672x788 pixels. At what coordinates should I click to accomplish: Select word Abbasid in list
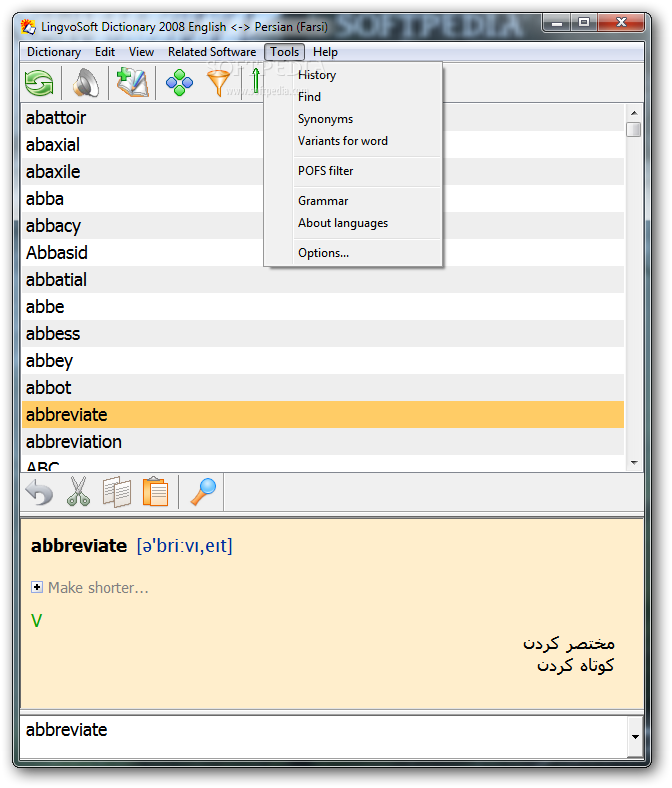(x=323, y=253)
